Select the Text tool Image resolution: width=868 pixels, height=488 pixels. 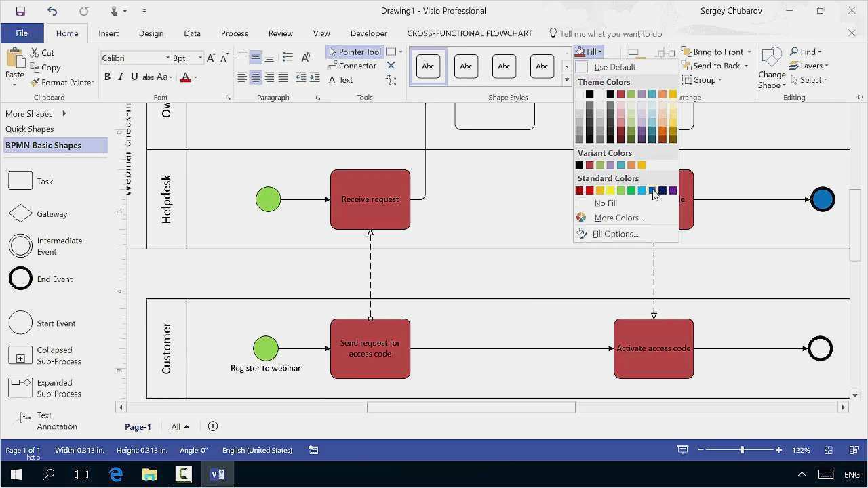pos(340,80)
